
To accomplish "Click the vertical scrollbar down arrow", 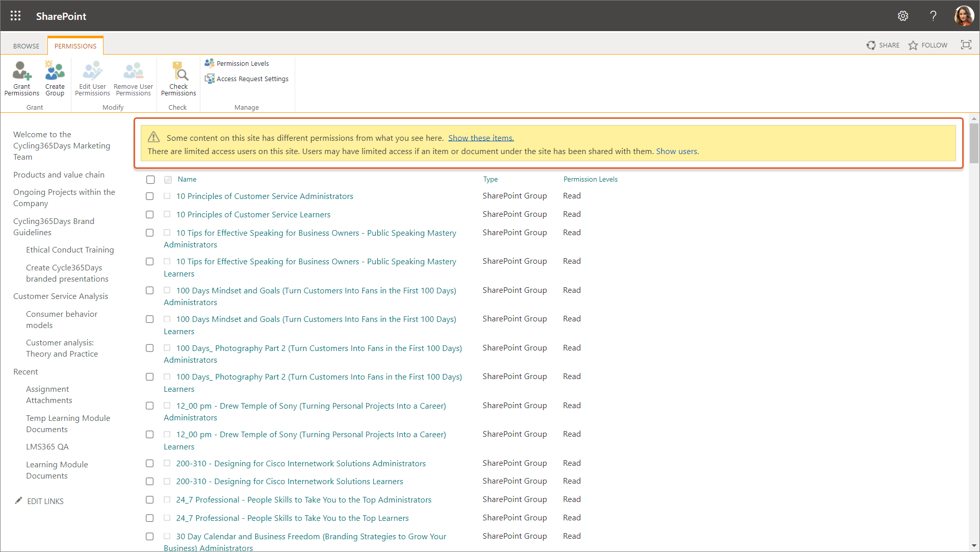I will coord(974,546).
